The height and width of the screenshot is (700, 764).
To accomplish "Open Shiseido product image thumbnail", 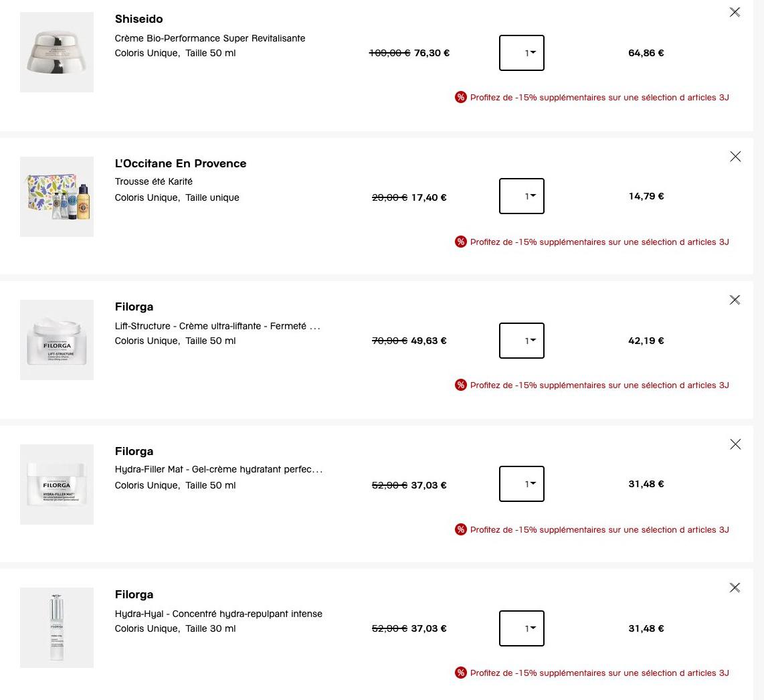I will tap(56, 52).
